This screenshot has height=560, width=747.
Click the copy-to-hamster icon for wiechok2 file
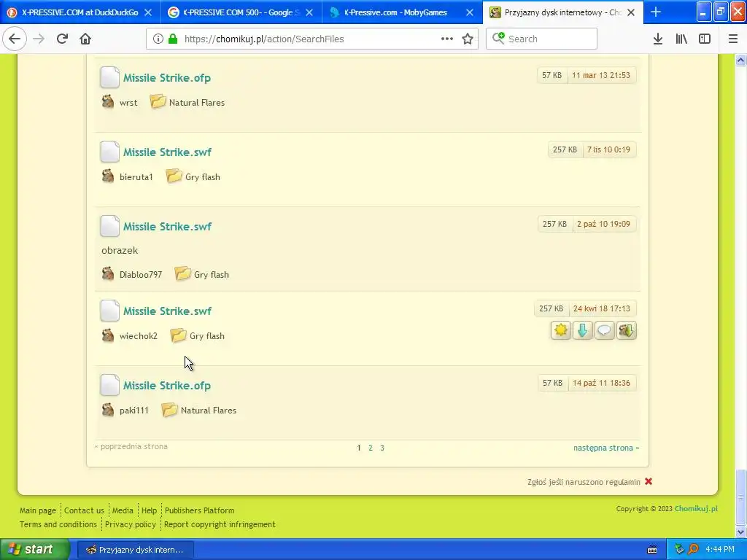pyautogui.click(x=626, y=330)
